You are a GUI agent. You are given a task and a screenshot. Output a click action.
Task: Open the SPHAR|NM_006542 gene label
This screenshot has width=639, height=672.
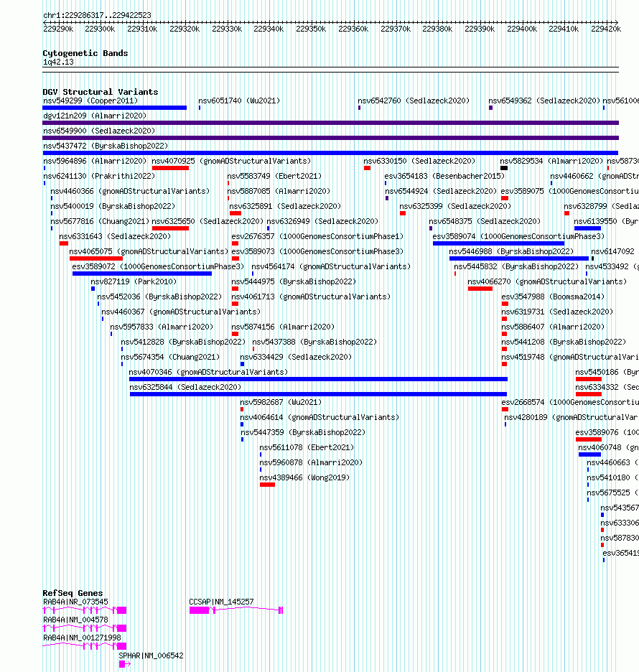[x=151, y=655]
